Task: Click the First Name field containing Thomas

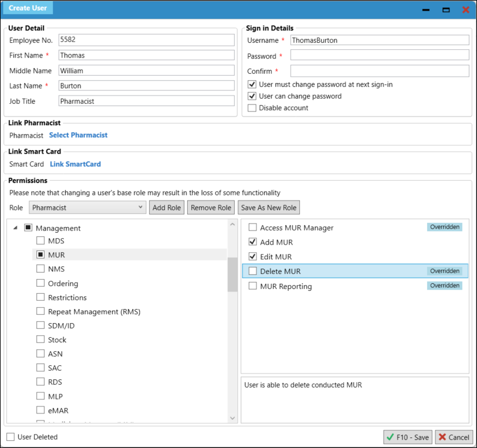Action: 146,55
